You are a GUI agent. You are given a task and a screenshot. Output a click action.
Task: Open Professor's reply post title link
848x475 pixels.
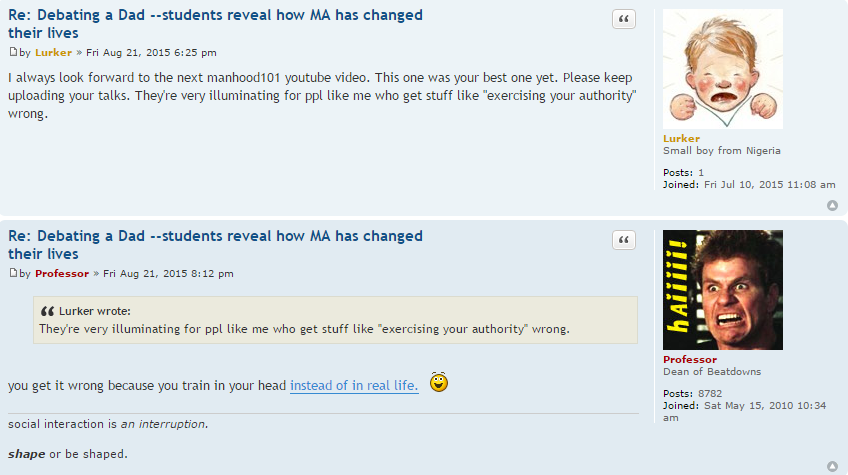215,245
